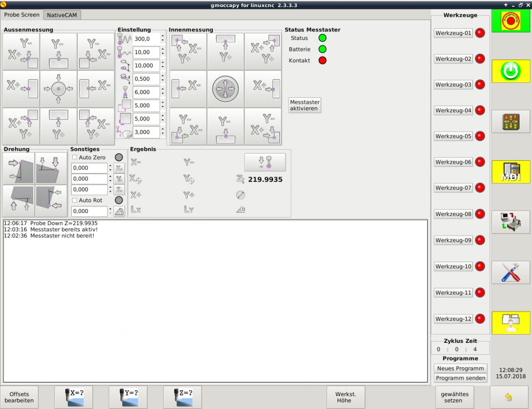
Task: Select auto mode machine icon
Action: tap(511, 222)
